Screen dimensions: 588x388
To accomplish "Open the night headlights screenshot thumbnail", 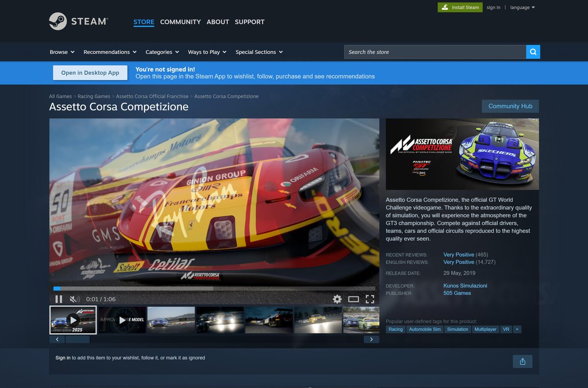I will point(220,320).
